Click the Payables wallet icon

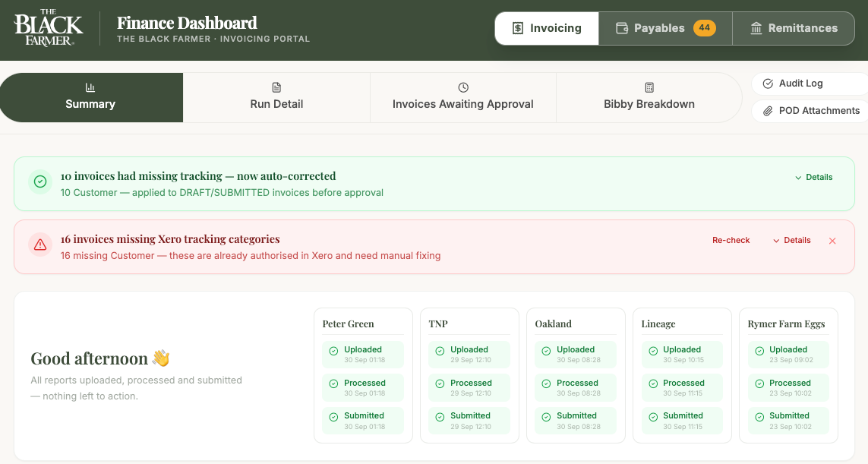622,28
